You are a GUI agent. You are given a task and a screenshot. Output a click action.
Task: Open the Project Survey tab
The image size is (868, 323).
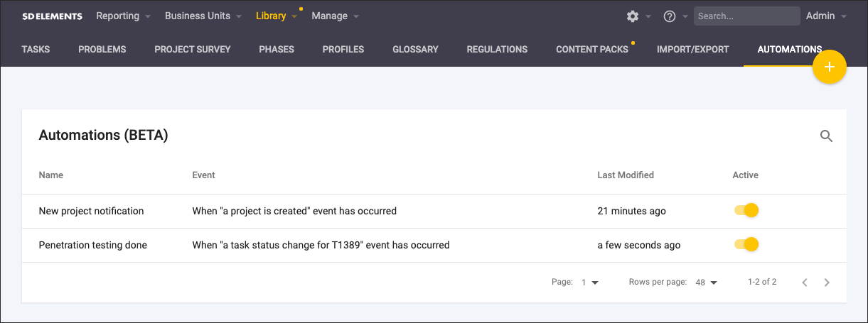tap(193, 50)
